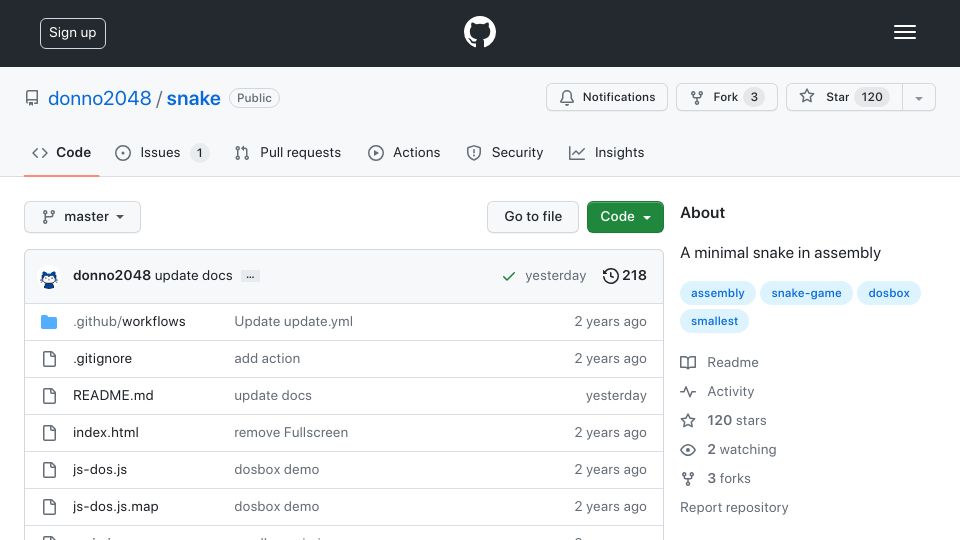Switch to the Code tab

coord(61,152)
